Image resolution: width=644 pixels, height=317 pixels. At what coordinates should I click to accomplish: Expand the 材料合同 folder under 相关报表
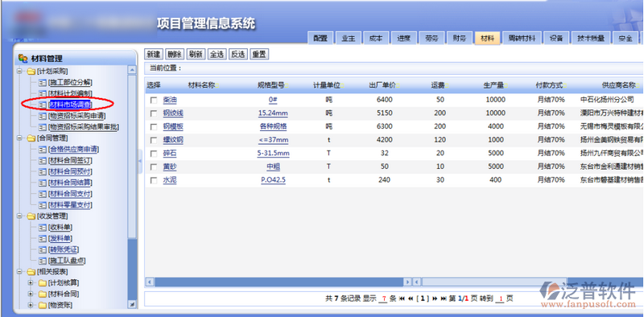click(31, 294)
